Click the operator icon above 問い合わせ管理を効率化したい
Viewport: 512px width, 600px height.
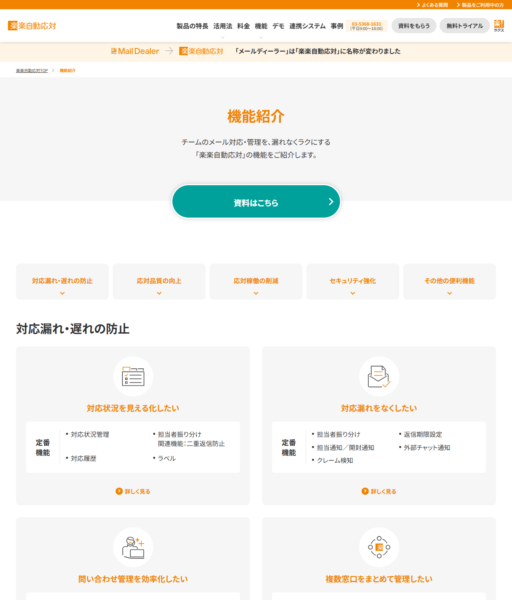[x=133, y=547]
